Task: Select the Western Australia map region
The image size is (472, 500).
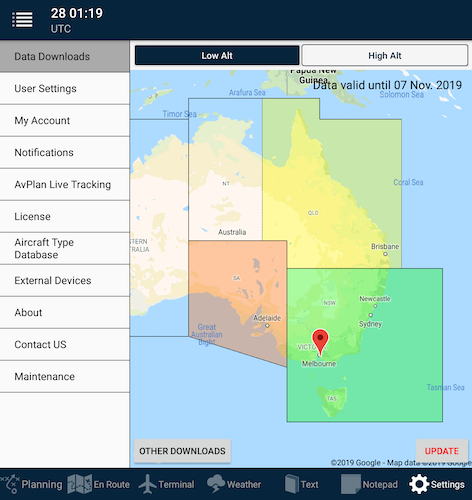Action: point(159,228)
